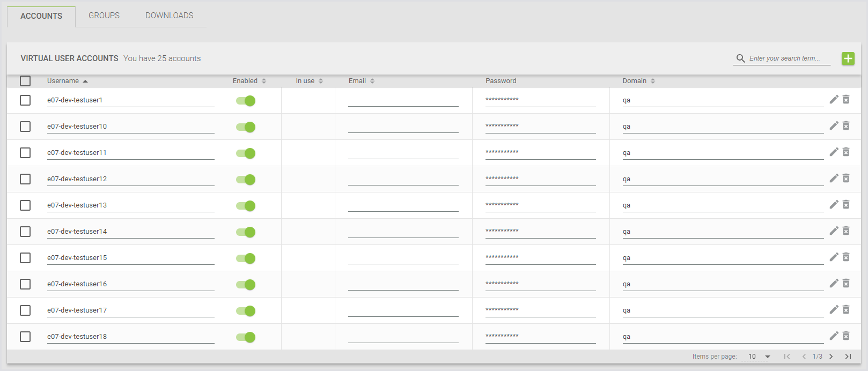Delete account e07-dev-testuser15 with trash icon

[x=846, y=257]
